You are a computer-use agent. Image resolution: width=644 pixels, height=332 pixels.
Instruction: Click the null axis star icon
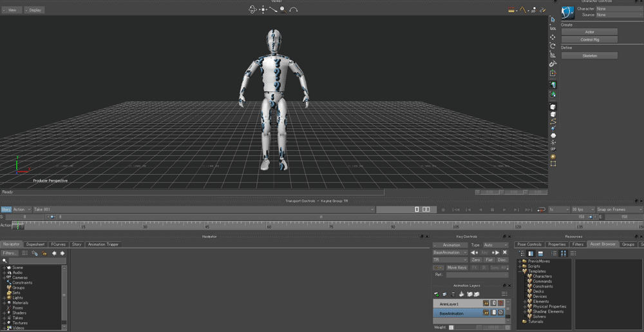click(x=553, y=142)
